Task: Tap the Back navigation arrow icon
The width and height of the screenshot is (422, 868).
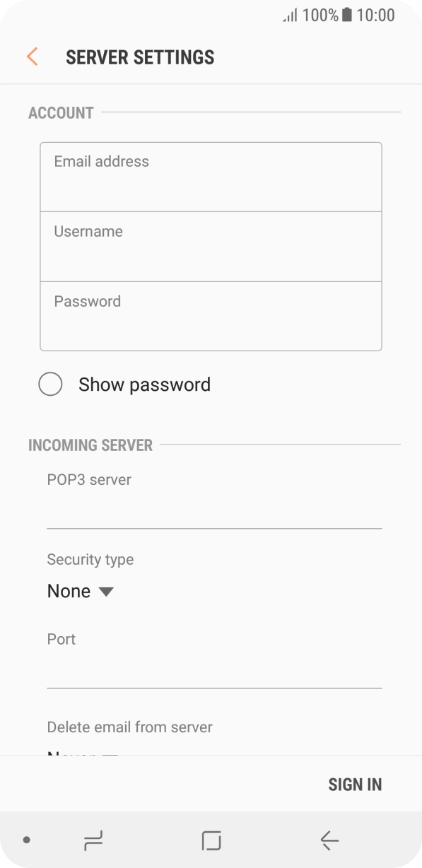Action: click(328, 841)
